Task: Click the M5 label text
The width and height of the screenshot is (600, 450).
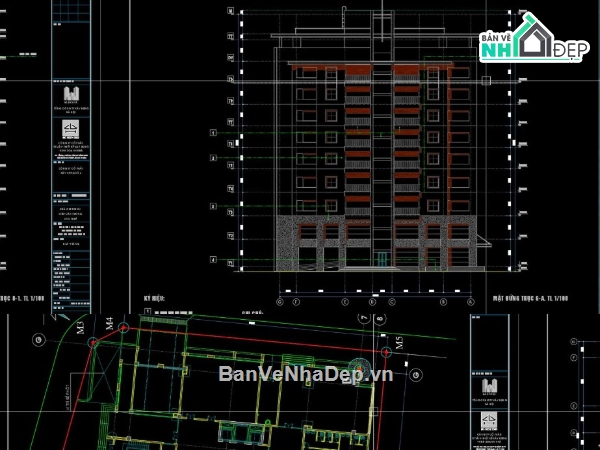Action: 399,343
